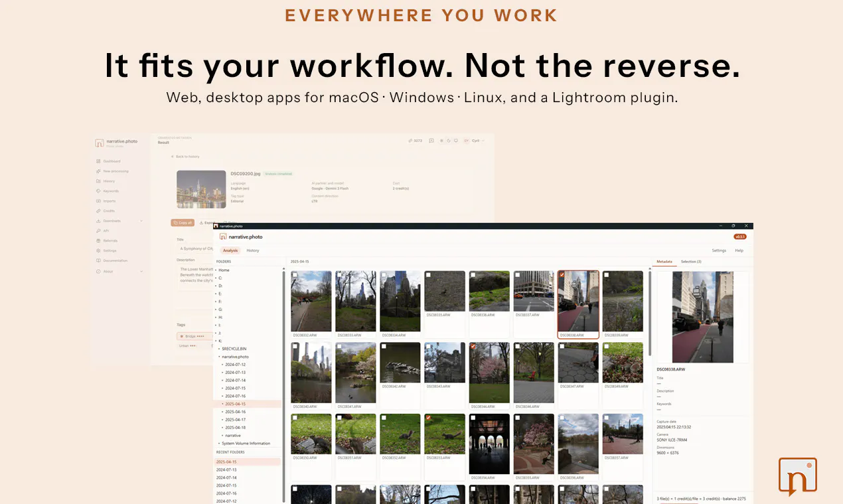Uncheck the selected DSC08344.ARW checkbox
The width and height of the screenshot is (843, 504).
coord(473,346)
